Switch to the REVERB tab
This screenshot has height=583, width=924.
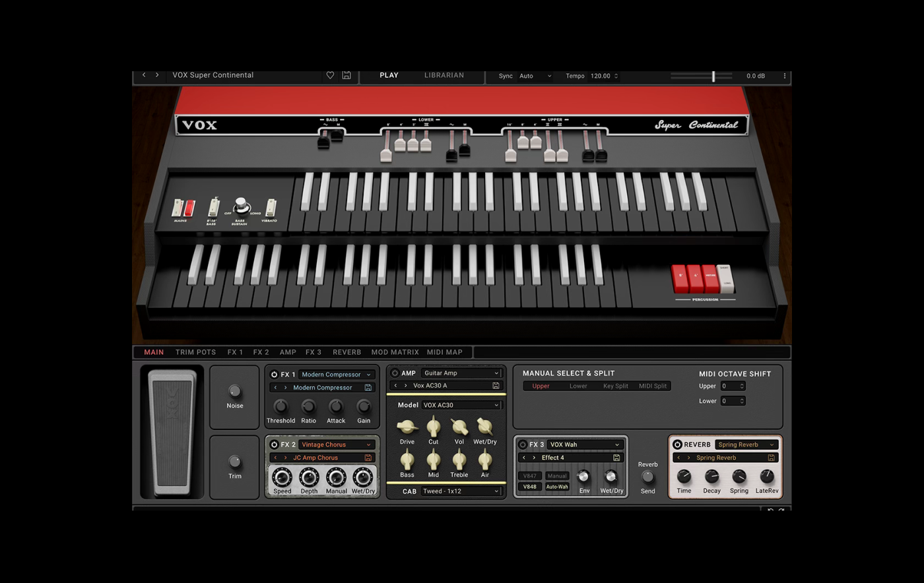(346, 352)
